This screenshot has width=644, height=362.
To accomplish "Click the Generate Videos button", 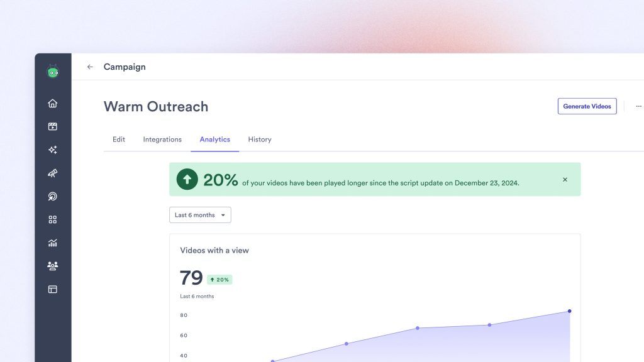I will pyautogui.click(x=587, y=106).
